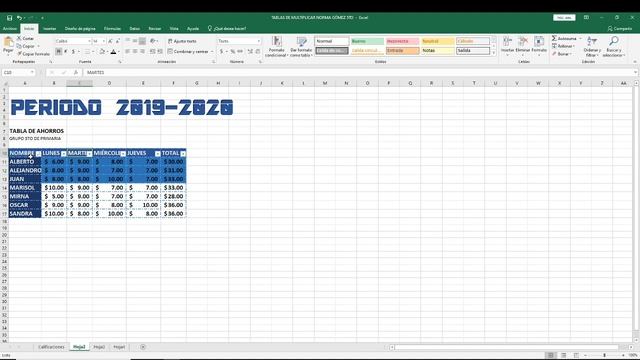Click cell with name ALBERTO
This screenshot has width=640, height=360.
25,162
